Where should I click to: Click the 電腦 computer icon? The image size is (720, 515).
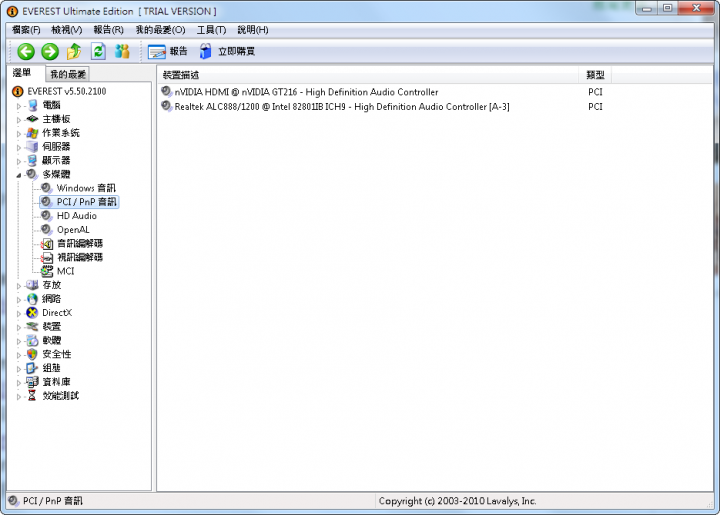click(x=32, y=105)
